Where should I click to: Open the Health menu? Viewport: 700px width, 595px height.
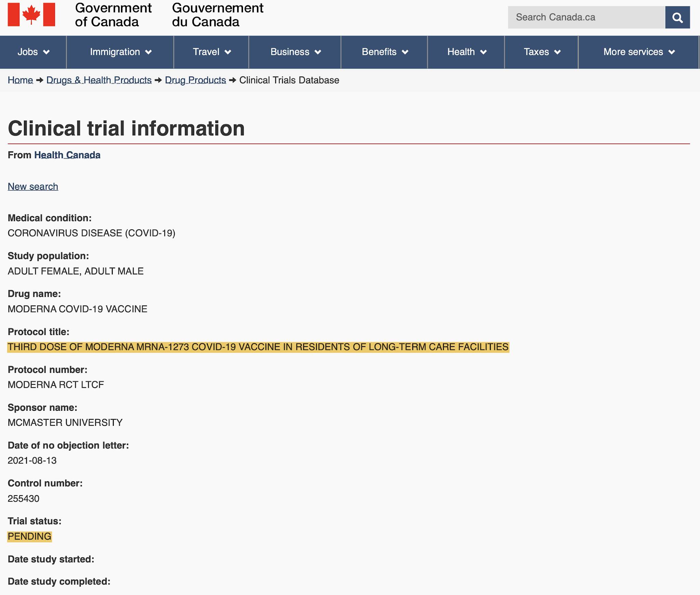[x=466, y=52]
